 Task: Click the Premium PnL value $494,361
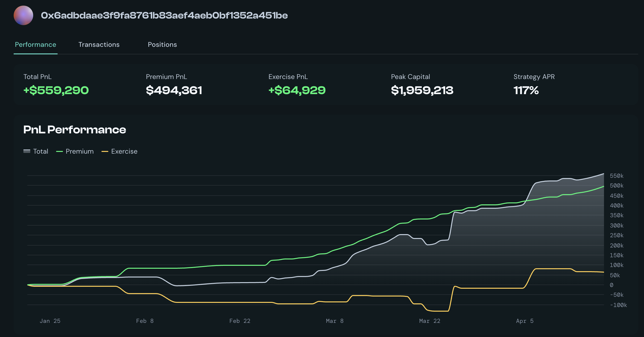click(174, 90)
